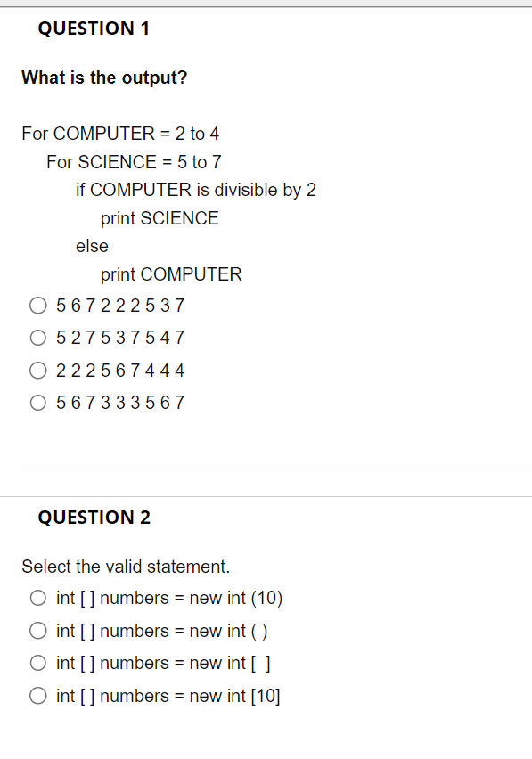
Task: Click the "For SCIENCE = 5 to 7" line
Action: point(134,162)
